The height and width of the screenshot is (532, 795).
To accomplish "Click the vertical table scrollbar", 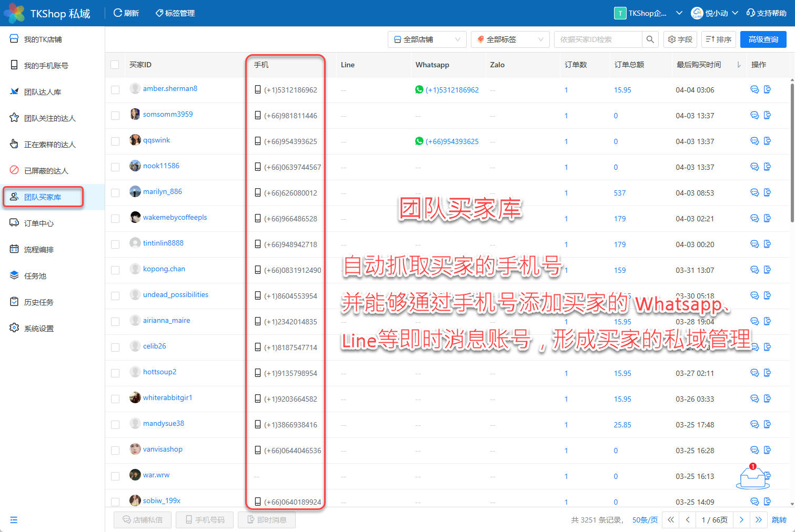I will [x=792, y=152].
